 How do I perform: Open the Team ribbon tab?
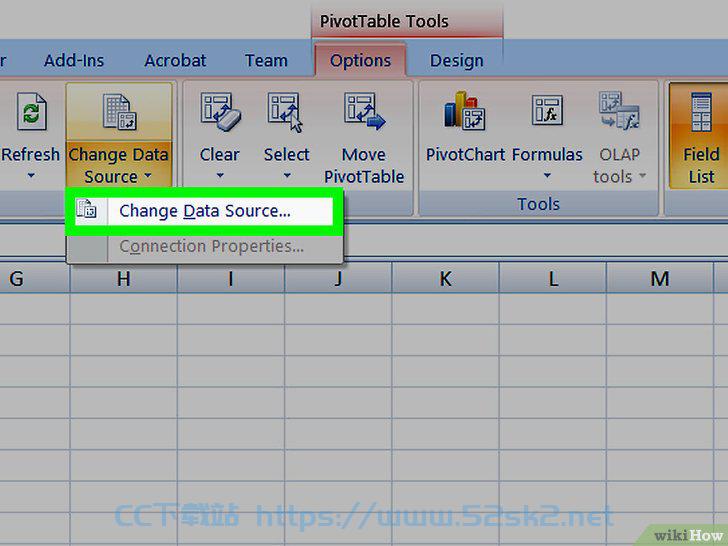tap(266, 61)
